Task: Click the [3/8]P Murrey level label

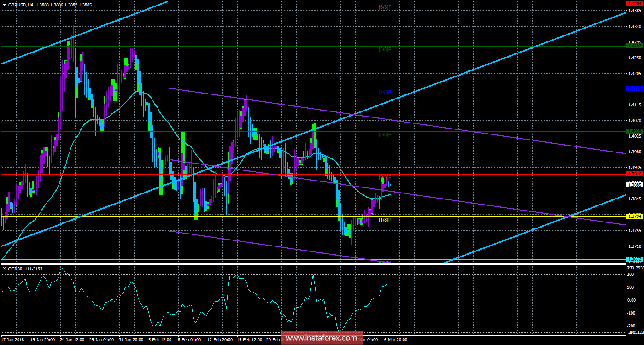Action: point(385,134)
